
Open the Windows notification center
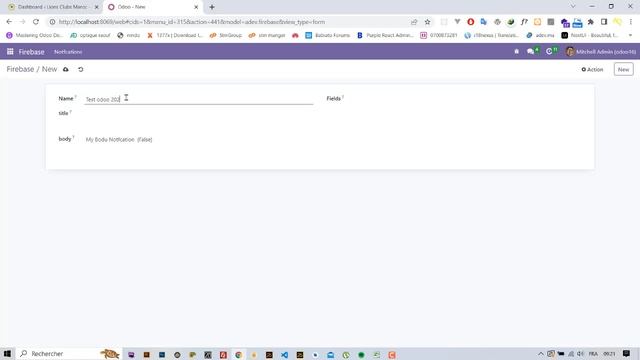tap(627, 353)
